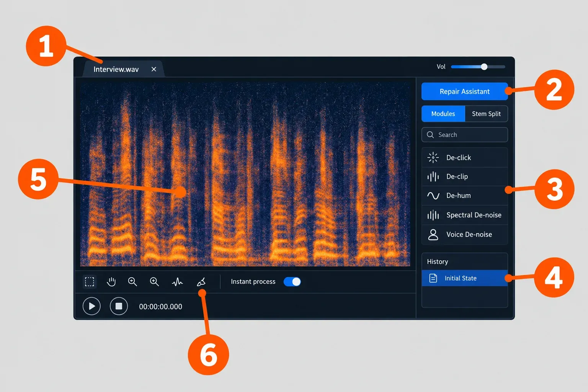Click the Initial State document icon in History
The height and width of the screenshot is (392, 588).
click(x=433, y=278)
